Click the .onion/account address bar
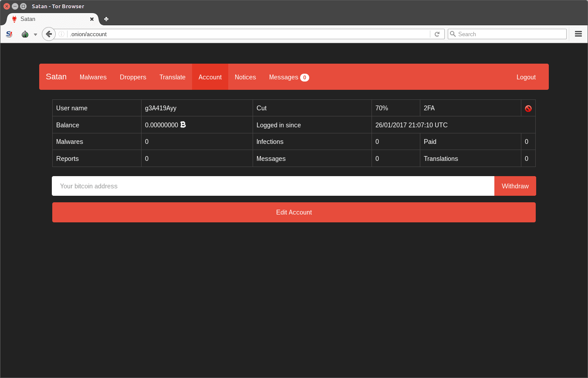 pyautogui.click(x=249, y=34)
